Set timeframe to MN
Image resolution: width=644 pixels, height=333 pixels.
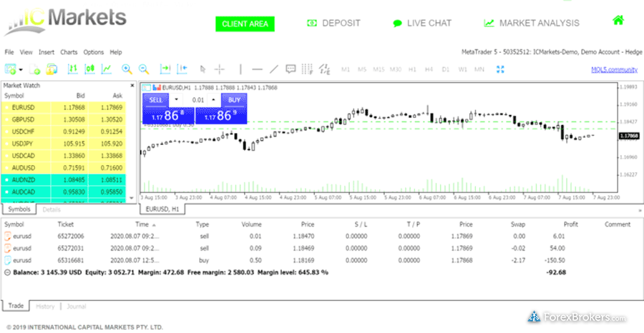[x=479, y=69]
